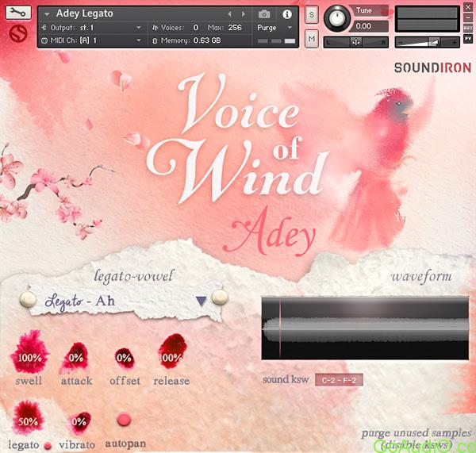The height and width of the screenshot is (453, 476).
Task: Go to next instrument with right arrow
Action: 244,14
